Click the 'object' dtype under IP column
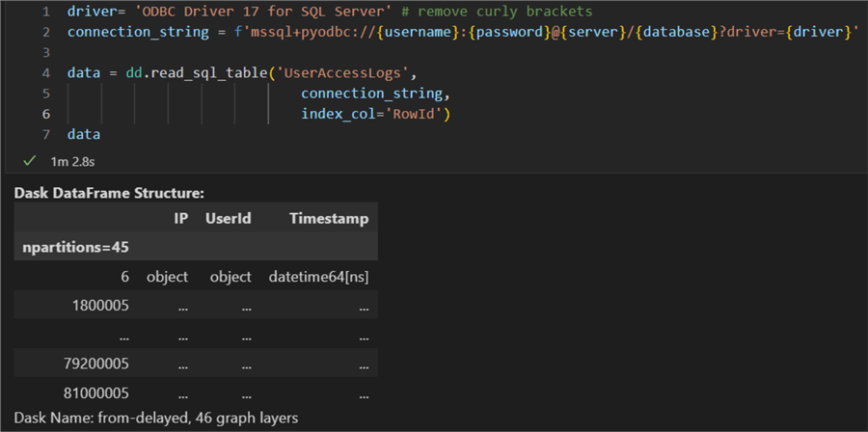 [167, 277]
